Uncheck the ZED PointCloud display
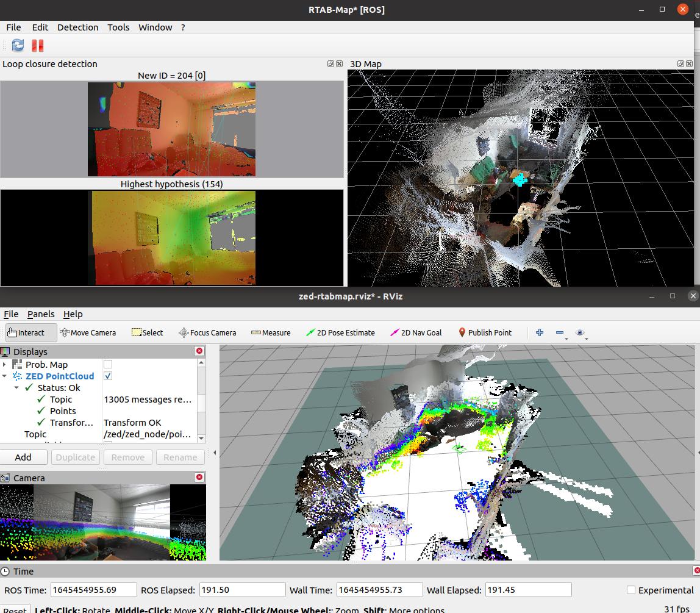The width and height of the screenshot is (700, 613). click(x=108, y=376)
